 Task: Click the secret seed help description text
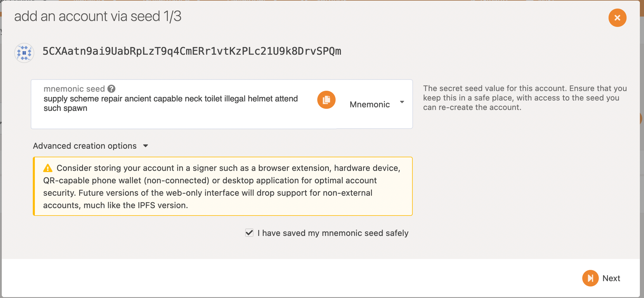(525, 98)
